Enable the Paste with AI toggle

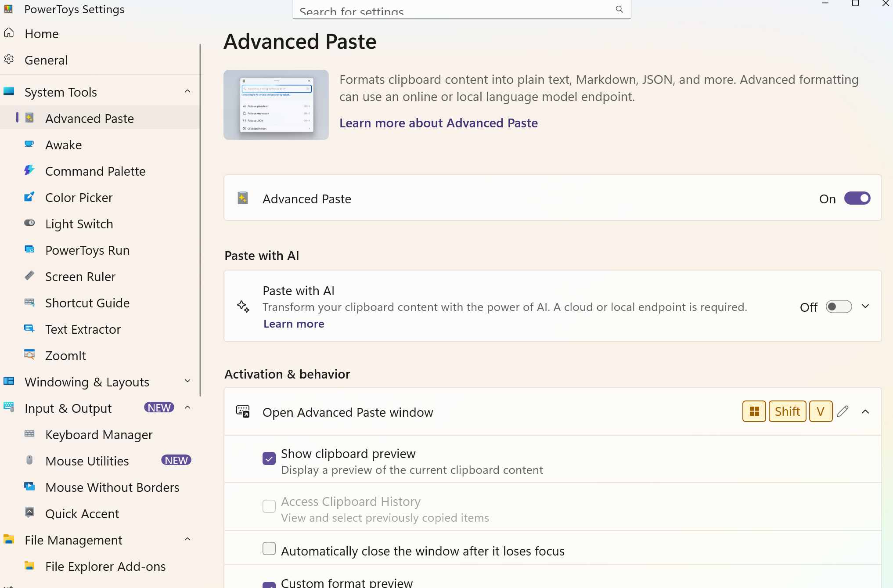(x=838, y=307)
